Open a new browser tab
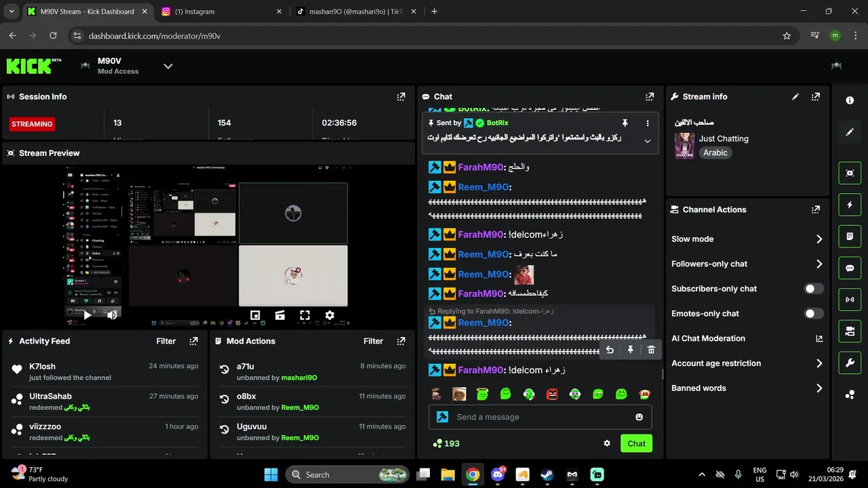 tap(434, 12)
